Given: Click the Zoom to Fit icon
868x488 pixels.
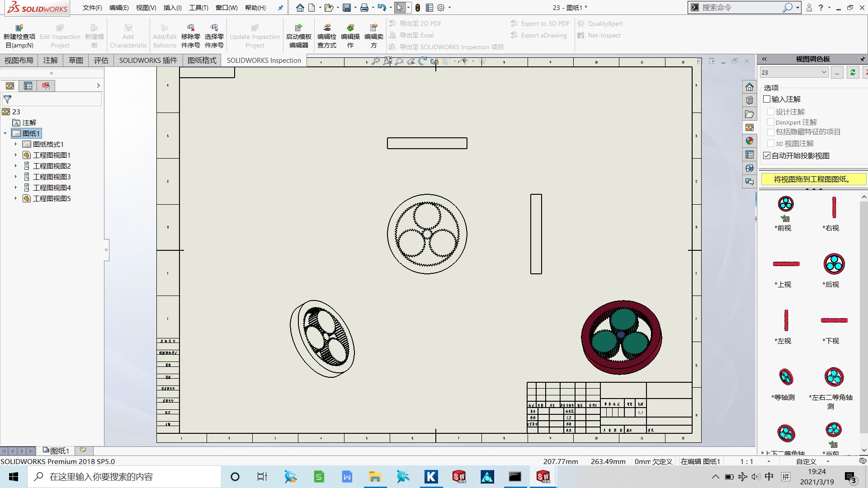Looking at the screenshot, I should (387, 61).
